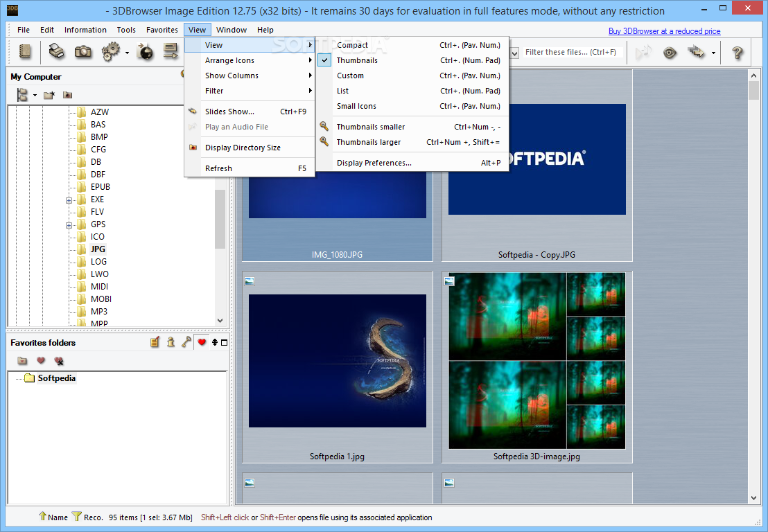
Task: Click the eye preview icon in toolbar
Action: point(670,53)
